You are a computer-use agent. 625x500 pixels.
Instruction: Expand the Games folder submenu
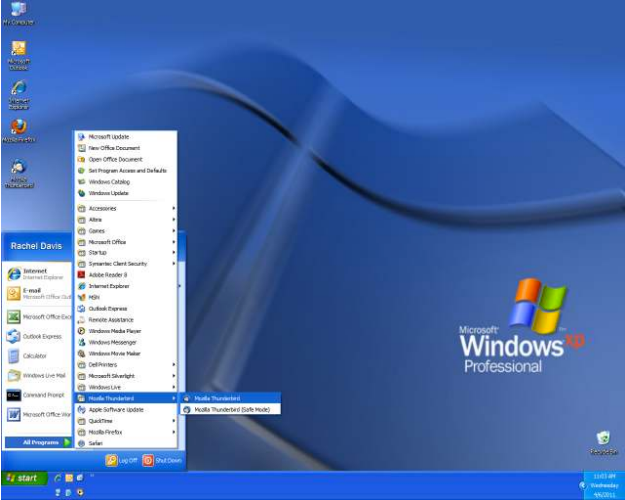[126, 230]
